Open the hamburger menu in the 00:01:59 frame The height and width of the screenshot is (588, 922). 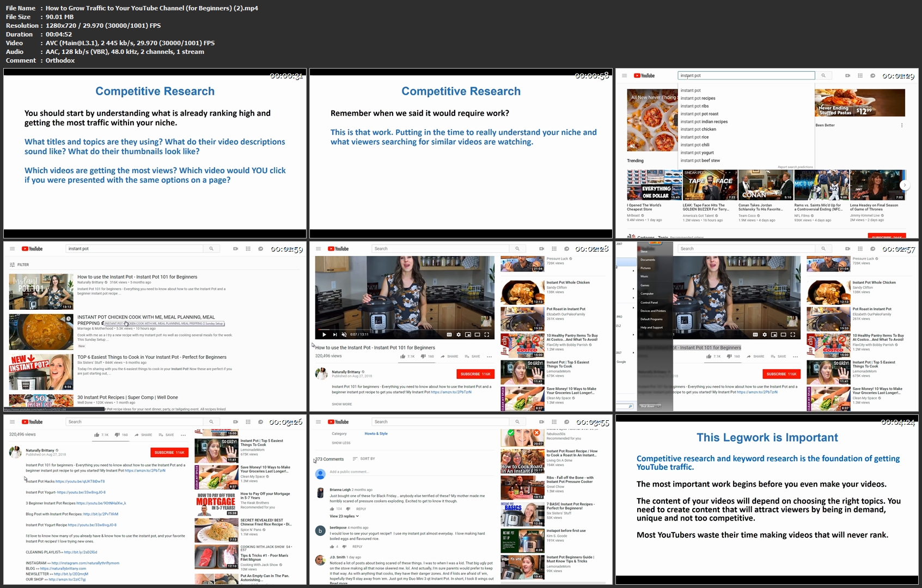pyautogui.click(x=12, y=249)
